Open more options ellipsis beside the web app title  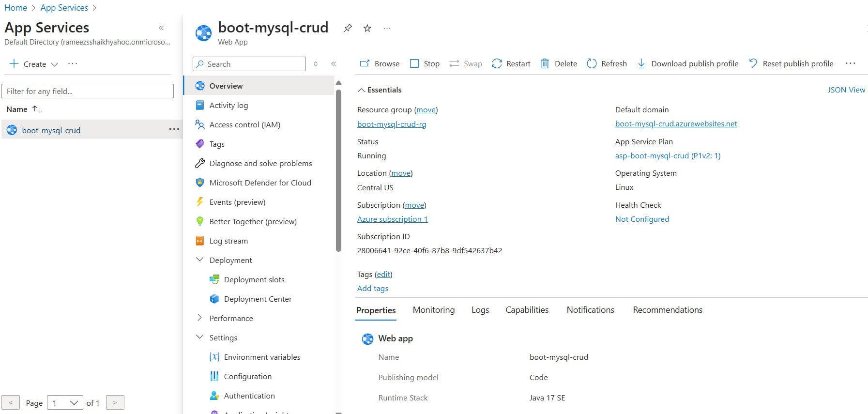point(387,28)
